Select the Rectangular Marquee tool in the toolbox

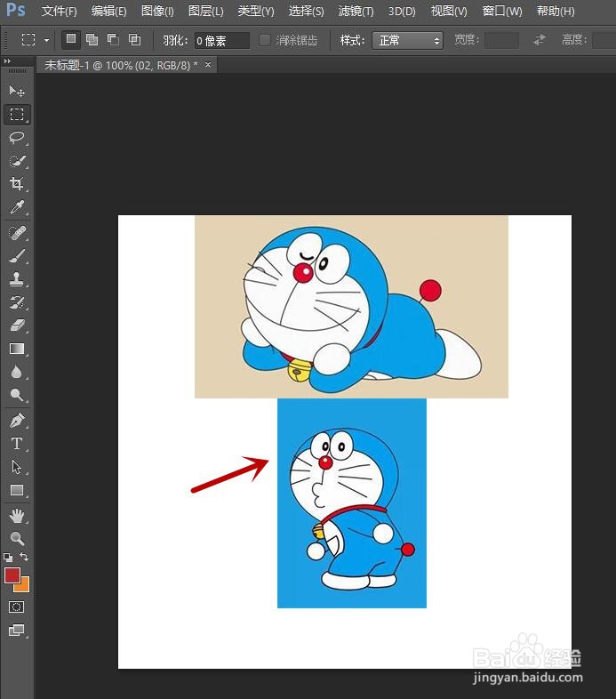17,115
